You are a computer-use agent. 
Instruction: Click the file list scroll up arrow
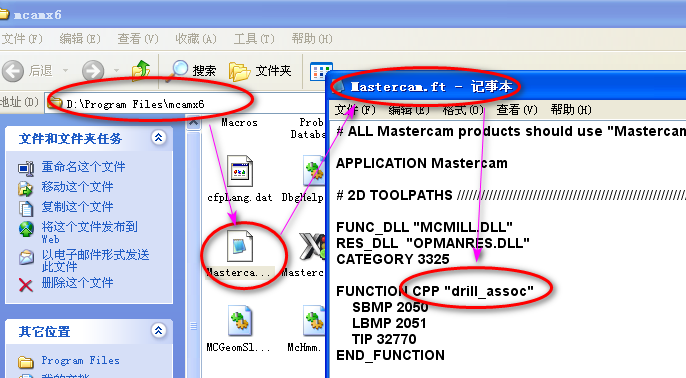pyautogui.click(x=193, y=123)
